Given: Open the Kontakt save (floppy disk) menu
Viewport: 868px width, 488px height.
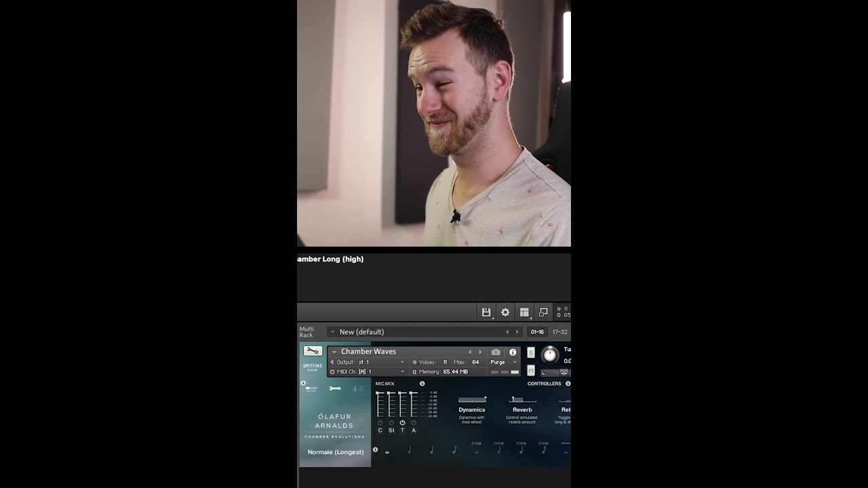Looking at the screenshot, I should (x=486, y=312).
